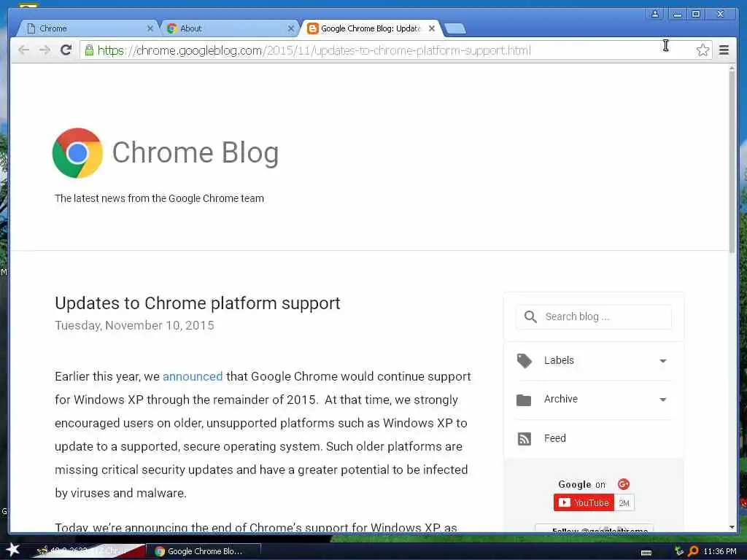This screenshot has height=560, width=747.
Task: Go back with the browser back arrow
Action: click(23, 50)
